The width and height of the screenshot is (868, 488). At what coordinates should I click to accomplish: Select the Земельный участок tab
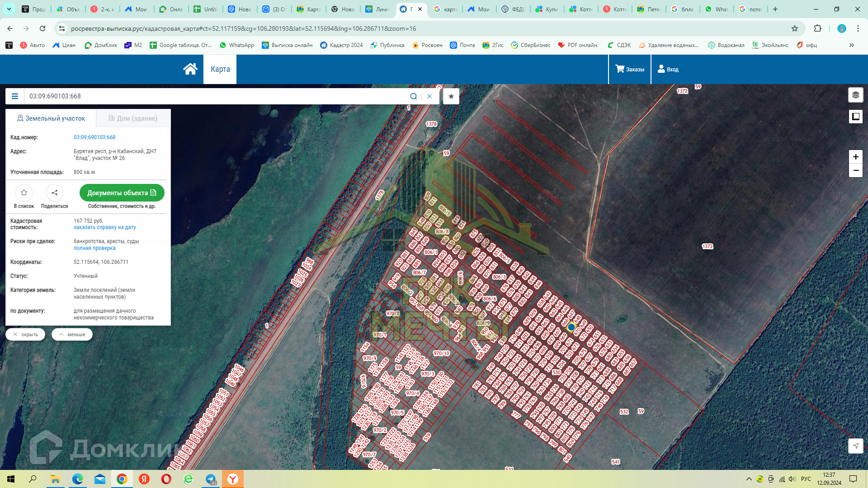click(x=51, y=118)
